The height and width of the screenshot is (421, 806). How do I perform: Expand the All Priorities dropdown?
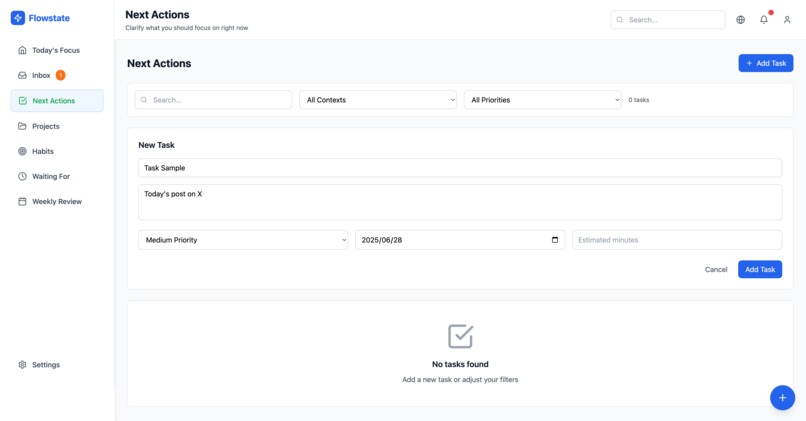pyautogui.click(x=542, y=100)
